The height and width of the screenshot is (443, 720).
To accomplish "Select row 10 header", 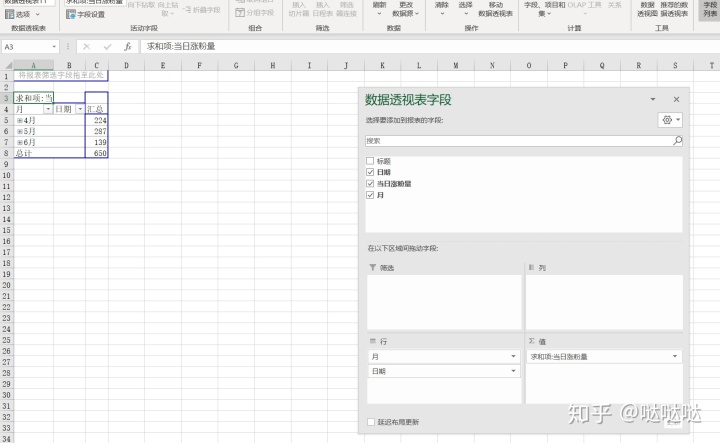I will [x=6, y=175].
